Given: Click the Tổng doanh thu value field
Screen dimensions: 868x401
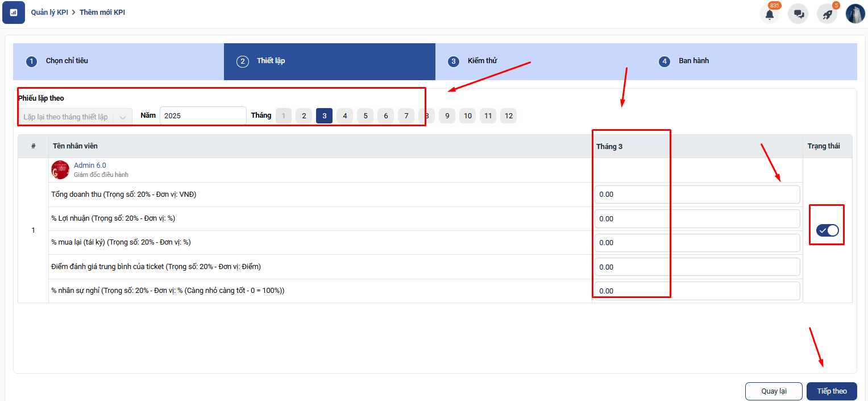Looking at the screenshot, I should pyautogui.click(x=697, y=195).
